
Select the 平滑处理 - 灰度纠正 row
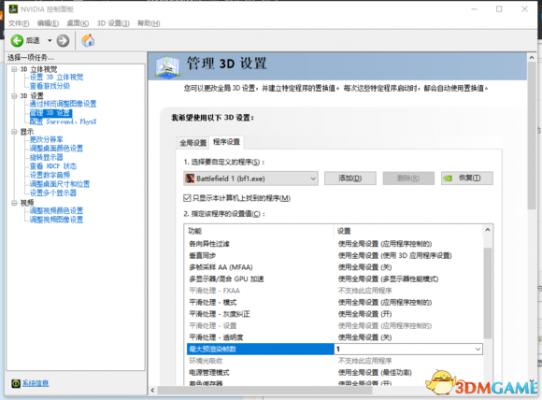pyautogui.click(x=335, y=314)
